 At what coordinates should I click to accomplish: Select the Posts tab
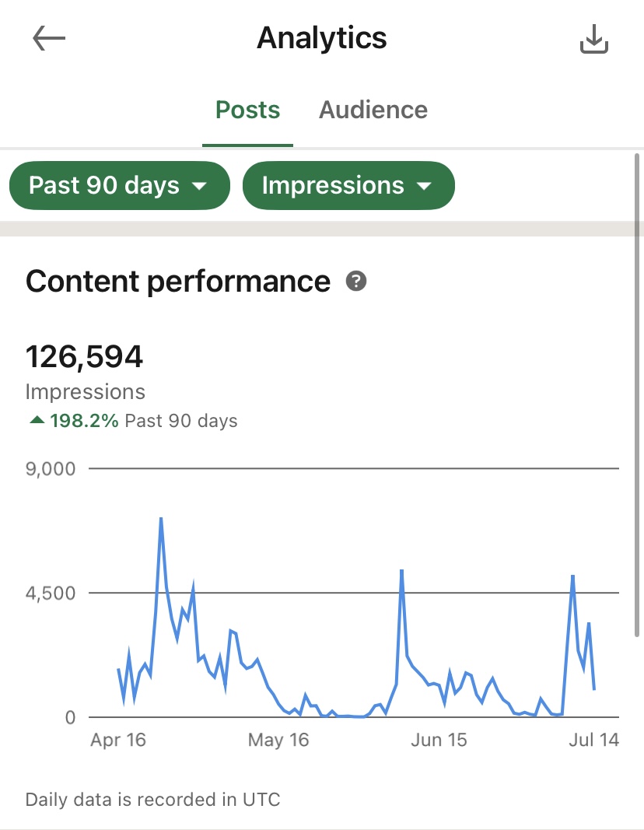click(x=247, y=110)
